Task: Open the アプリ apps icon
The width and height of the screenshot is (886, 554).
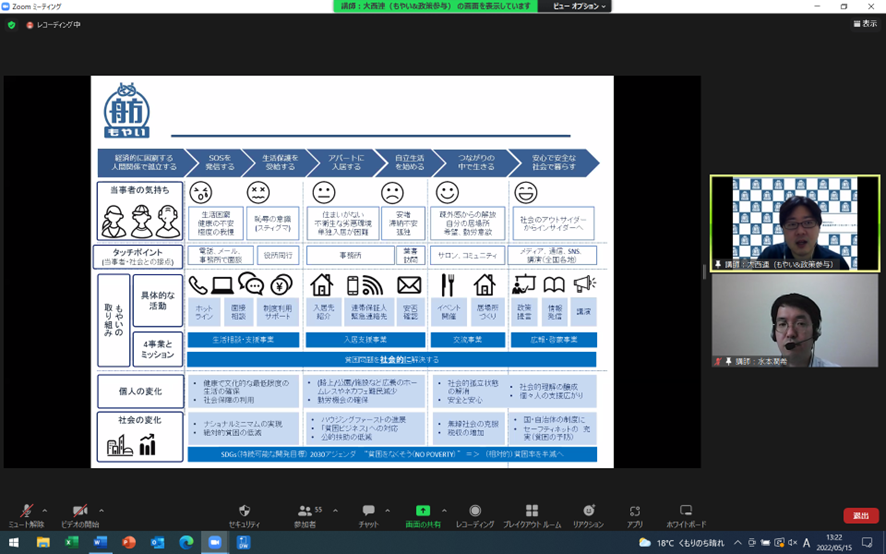Action: pos(635,513)
